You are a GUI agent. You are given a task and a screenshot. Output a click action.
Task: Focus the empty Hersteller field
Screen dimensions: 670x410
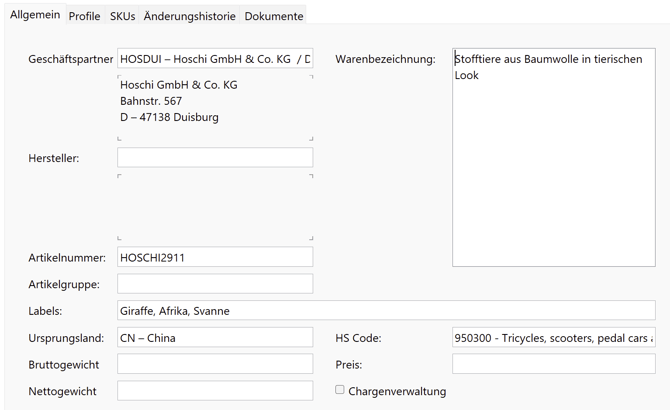(x=215, y=158)
